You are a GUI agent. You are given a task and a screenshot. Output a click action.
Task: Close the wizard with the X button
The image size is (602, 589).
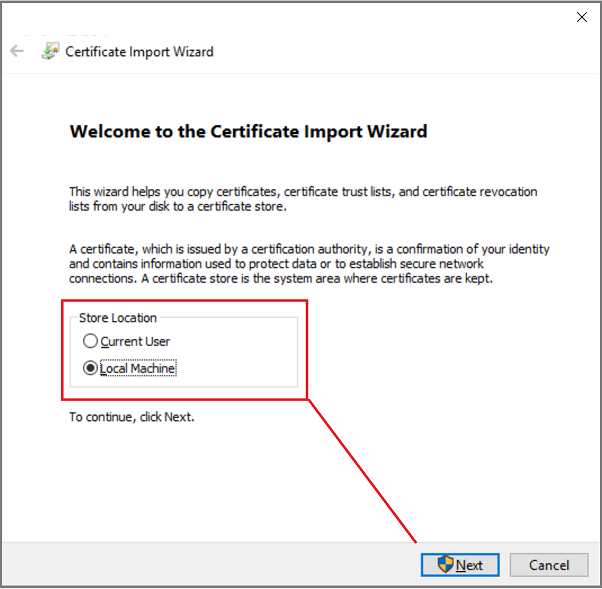[582, 17]
